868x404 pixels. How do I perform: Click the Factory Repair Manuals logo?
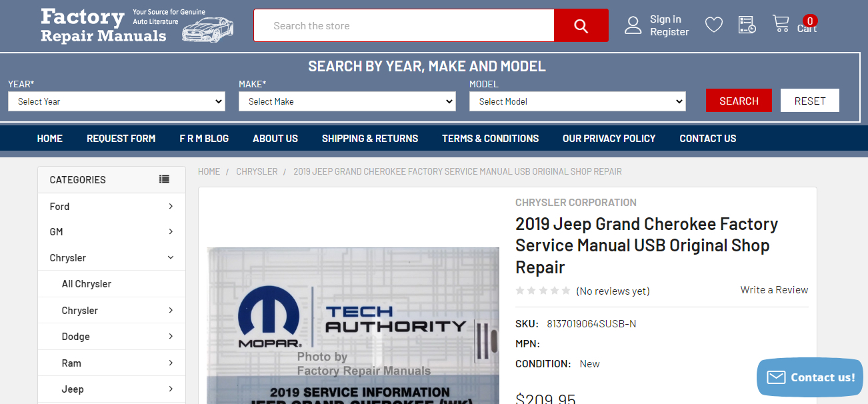click(137, 25)
